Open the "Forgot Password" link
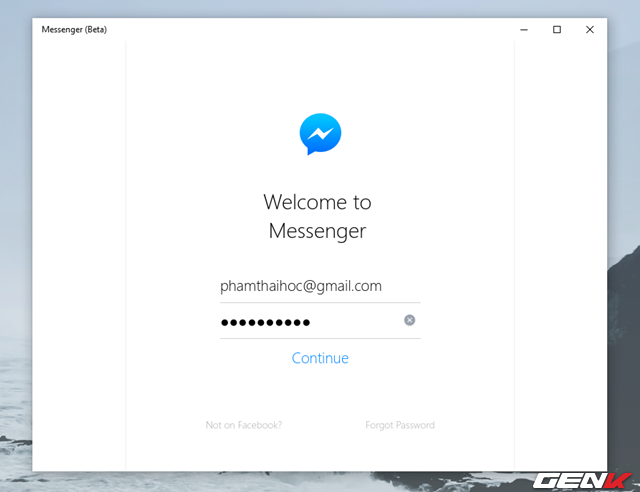This screenshot has height=492, width=640. 400,425
